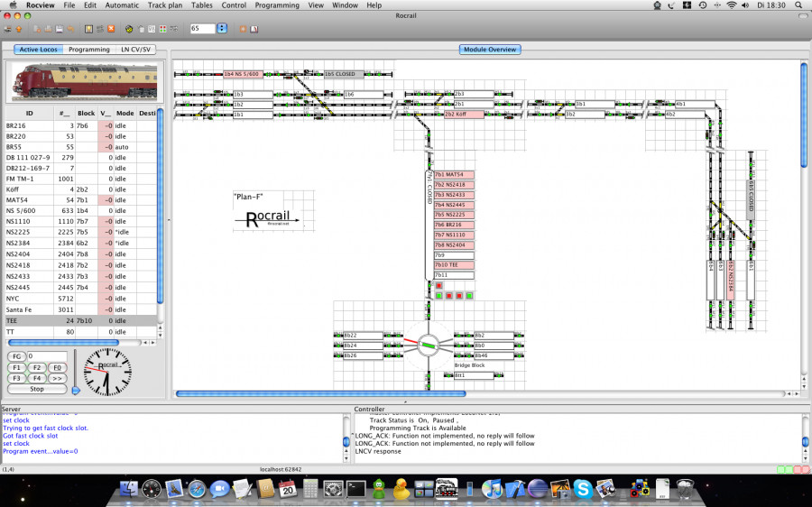Click the toolbar icon right of the padlock

click(152, 29)
